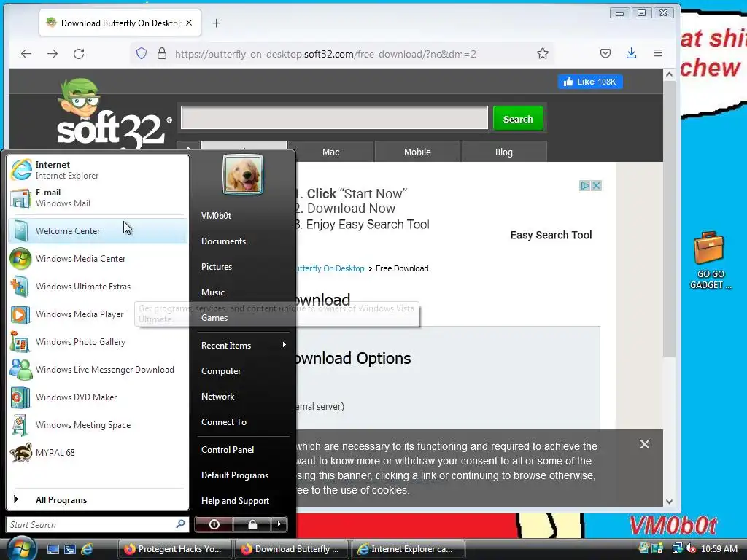Click the green Search button
This screenshot has width=747, height=560.
(518, 119)
